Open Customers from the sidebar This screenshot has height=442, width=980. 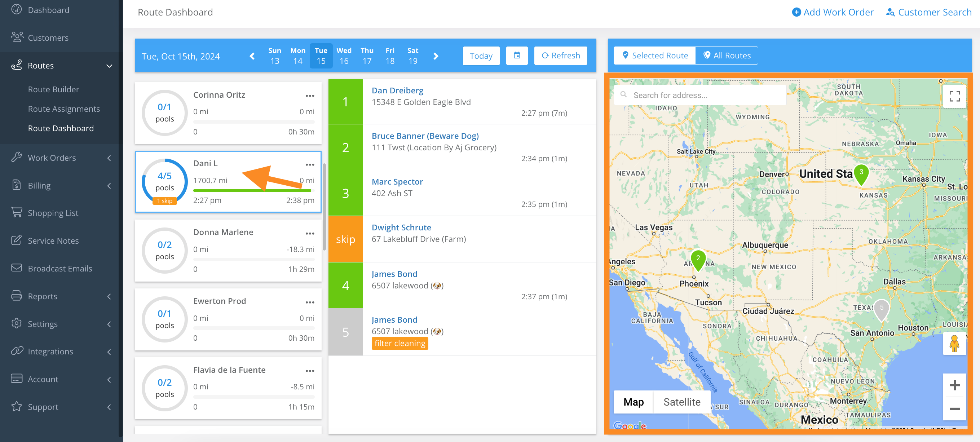(x=48, y=37)
